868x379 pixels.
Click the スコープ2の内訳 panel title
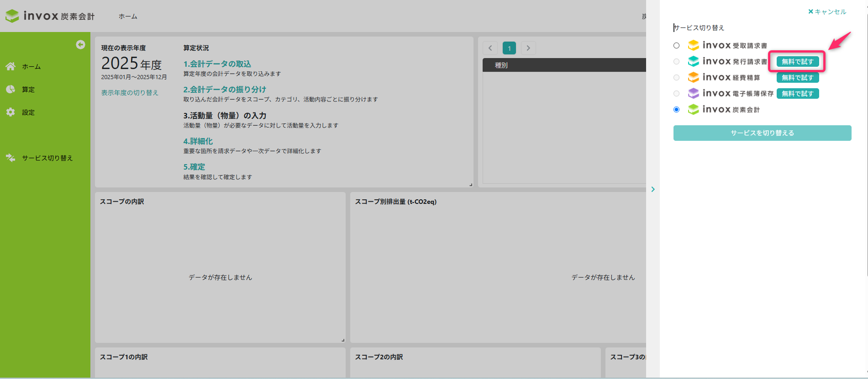(x=379, y=357)
